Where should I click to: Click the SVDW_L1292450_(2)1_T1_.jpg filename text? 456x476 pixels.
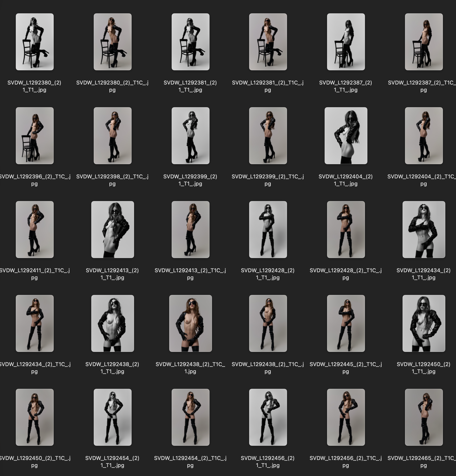pos(423,367)
